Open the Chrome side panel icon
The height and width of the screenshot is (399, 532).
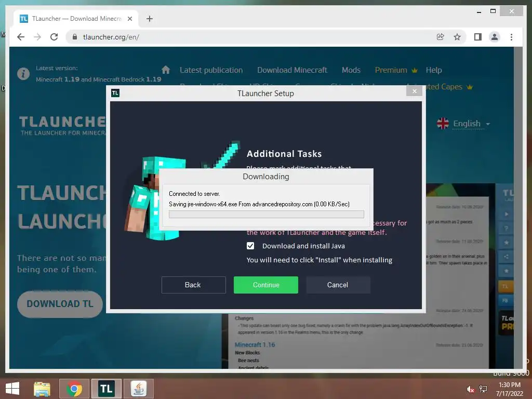point(478,37)
